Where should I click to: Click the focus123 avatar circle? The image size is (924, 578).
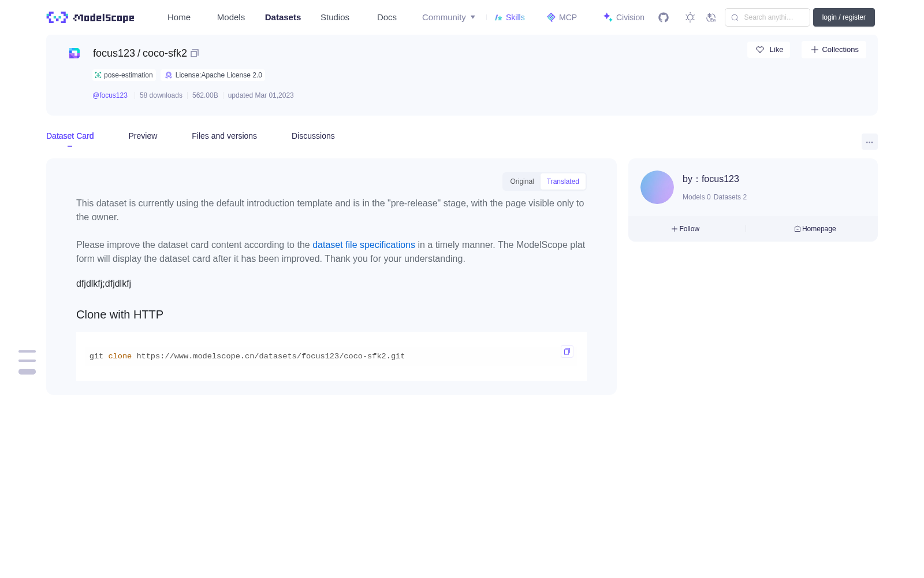tap(657, 187)
